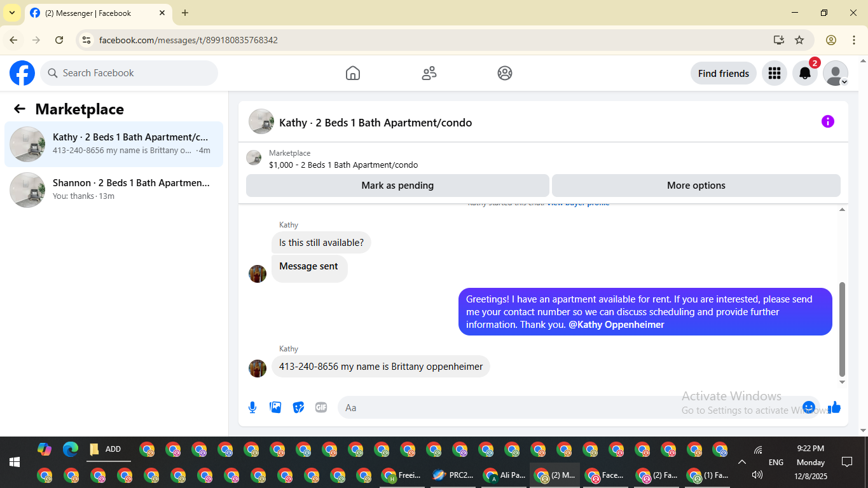Open Microsoft Edge from the taskbar
This screenshot has height=488, width=868.
[x=71, y=449]
